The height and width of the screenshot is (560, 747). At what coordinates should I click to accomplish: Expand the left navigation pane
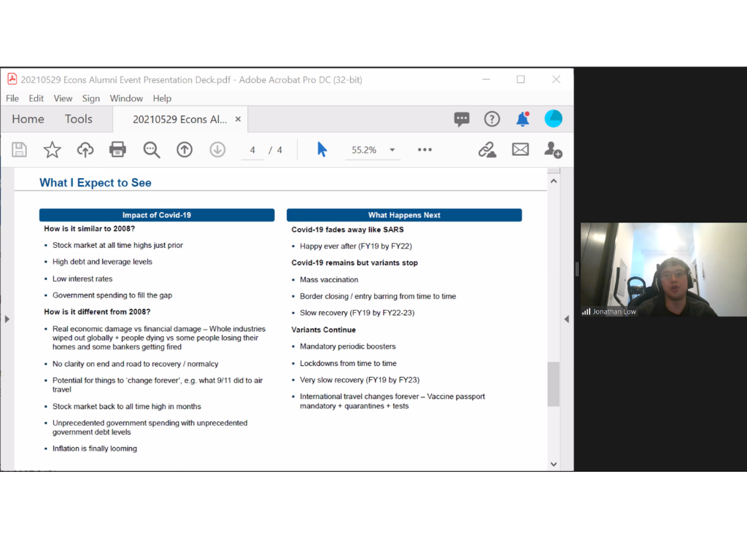click(7, 319)
